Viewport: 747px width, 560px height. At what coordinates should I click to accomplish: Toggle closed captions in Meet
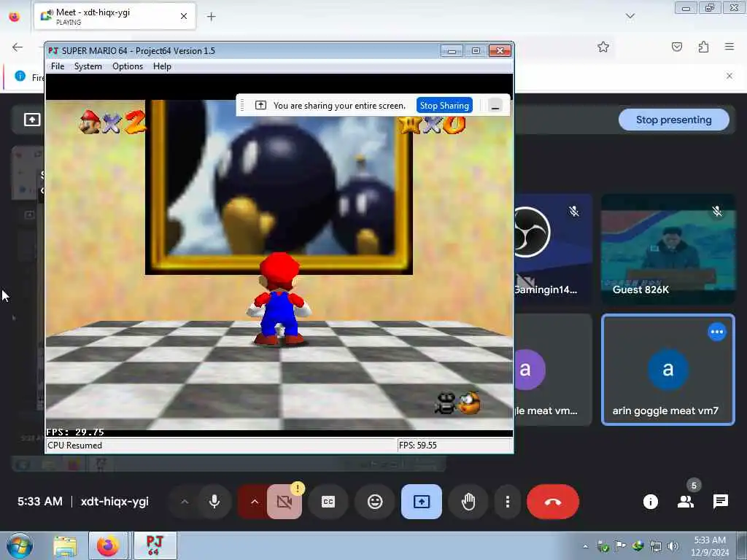pyautogui.click(x=328, y=502)
